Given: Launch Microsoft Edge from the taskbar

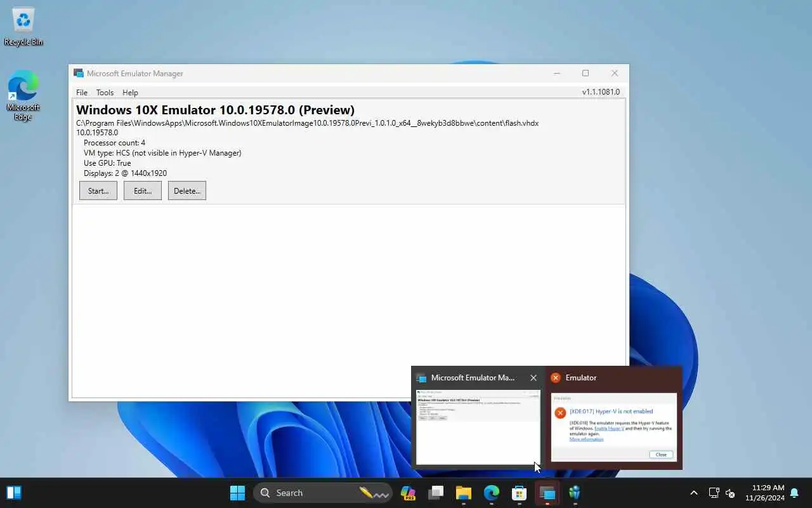Looking at the screenshot, I should point(492,493).
